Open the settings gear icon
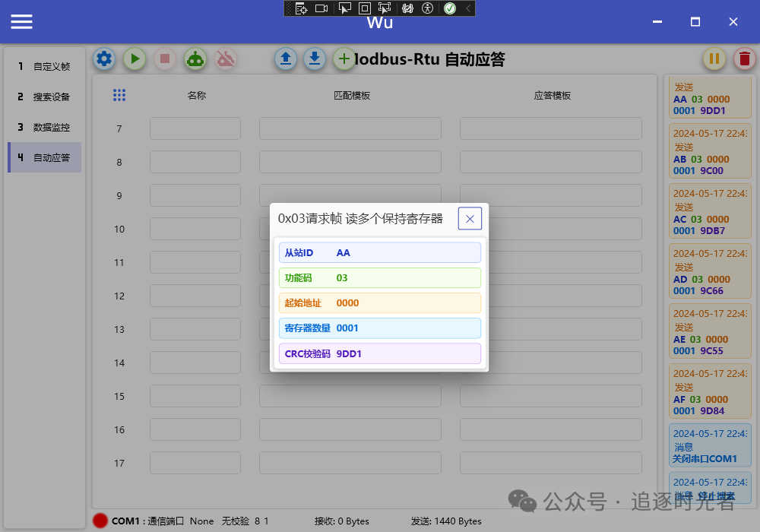 pos(104,59)
